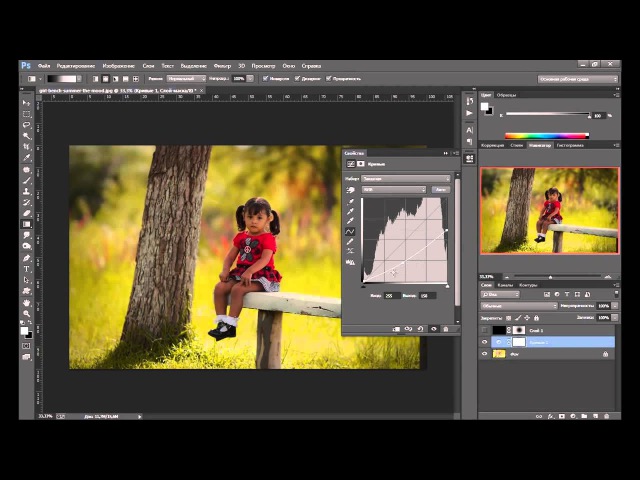
Task: Open the workspace switcher dropdown
Action: point(578,79)
